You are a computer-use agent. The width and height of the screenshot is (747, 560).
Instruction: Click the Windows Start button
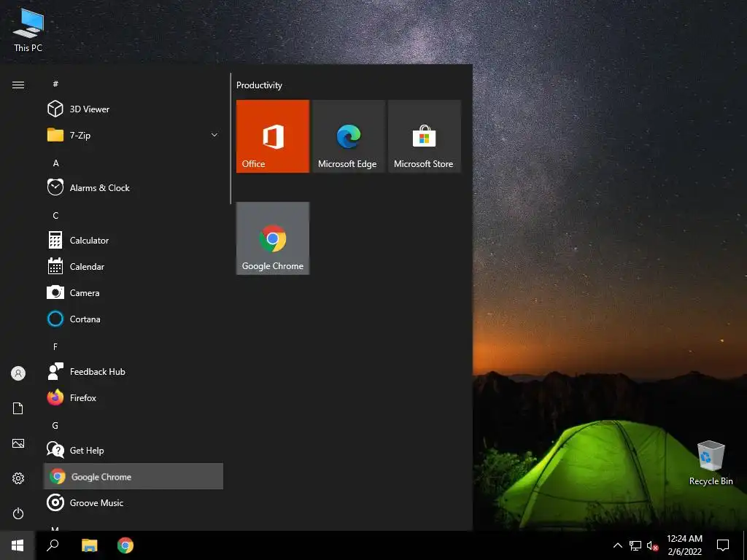pyautogui.click(x=18, y=545)
